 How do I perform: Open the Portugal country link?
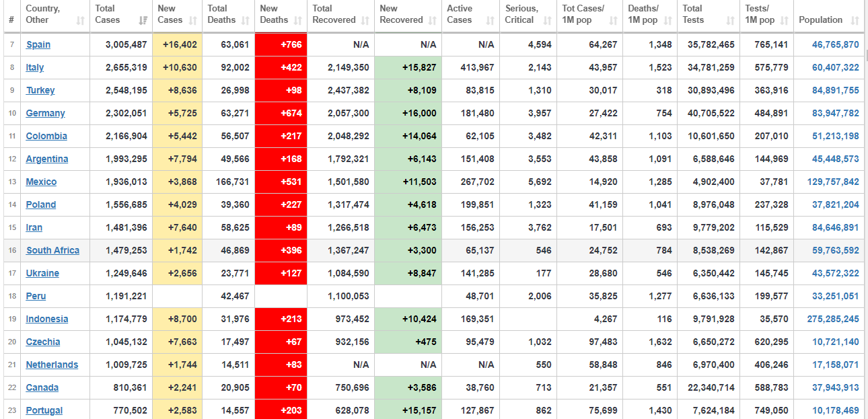(44, 410)
